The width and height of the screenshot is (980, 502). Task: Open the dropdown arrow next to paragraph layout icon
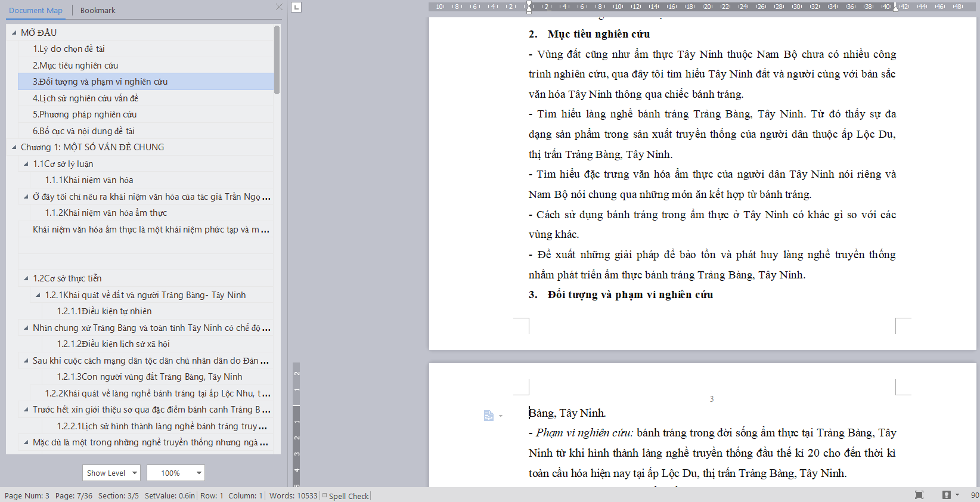(501, 416)
